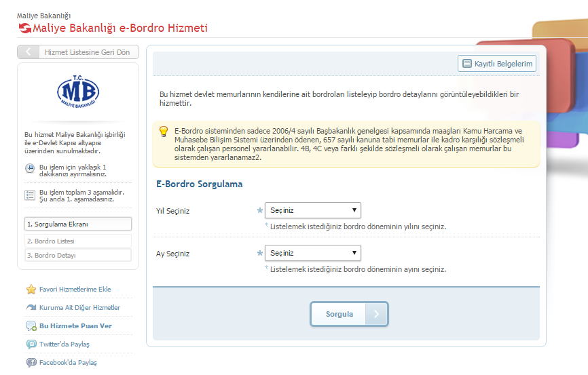588x375 pixels.
Task: Click the Maliye Bakanlığı e-Bordro Hizmeti title
Action: click(x=120, y=28)
